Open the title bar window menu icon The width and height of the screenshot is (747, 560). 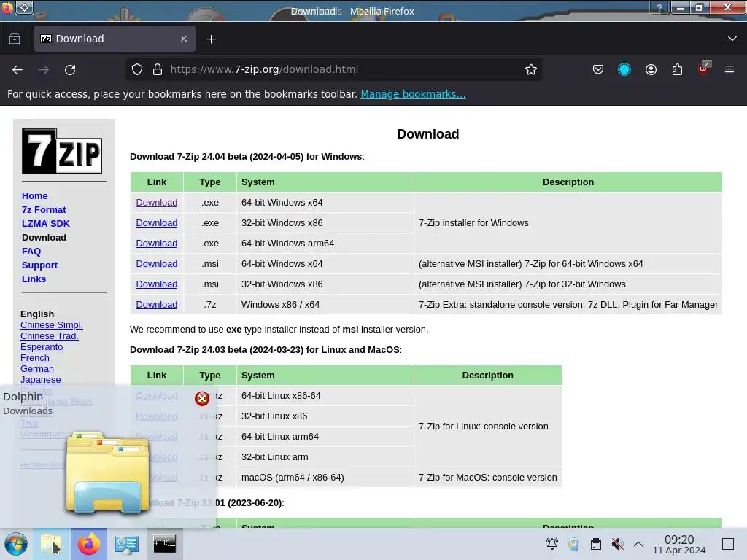pos(25,7)
